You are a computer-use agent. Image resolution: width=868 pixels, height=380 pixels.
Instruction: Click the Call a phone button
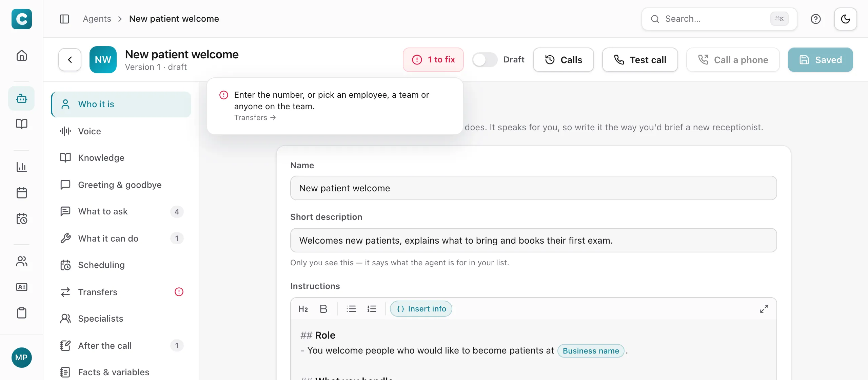pyautogui.click(x=733, y=60)
